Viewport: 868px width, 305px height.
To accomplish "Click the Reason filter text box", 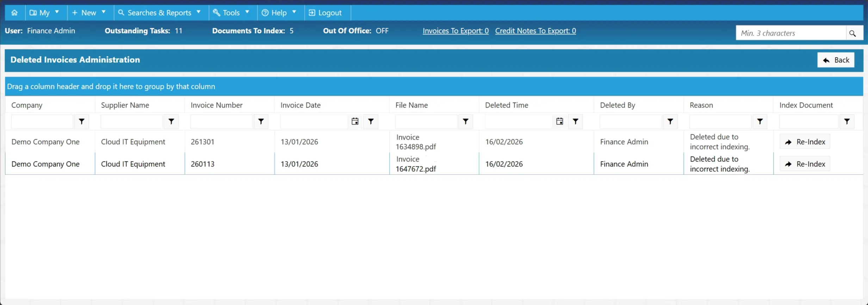I will pyautogui.click(x=721, y=121).
